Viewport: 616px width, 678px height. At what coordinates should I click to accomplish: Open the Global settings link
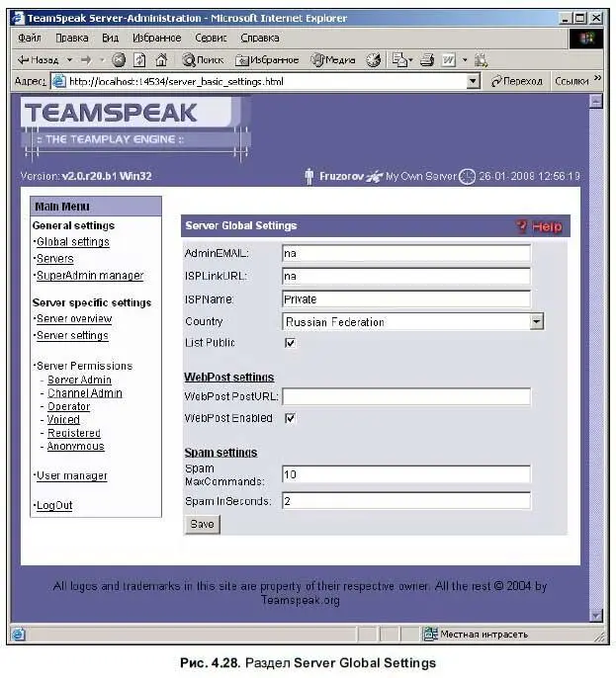tap(73, 242)
